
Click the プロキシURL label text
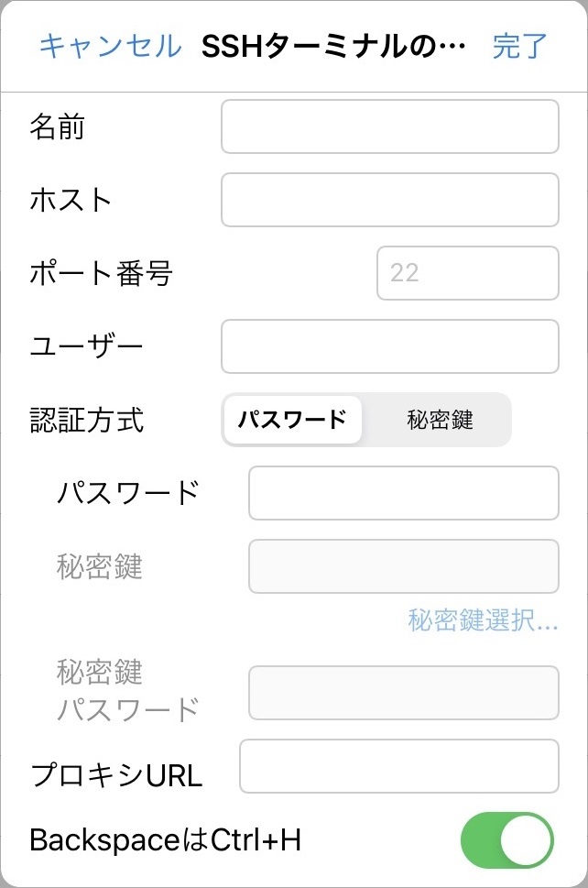pos(116,775)
